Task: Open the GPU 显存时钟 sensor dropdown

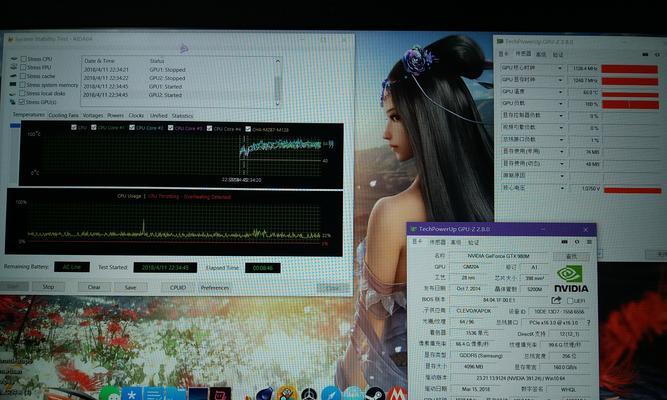Action: pos(560,80)
